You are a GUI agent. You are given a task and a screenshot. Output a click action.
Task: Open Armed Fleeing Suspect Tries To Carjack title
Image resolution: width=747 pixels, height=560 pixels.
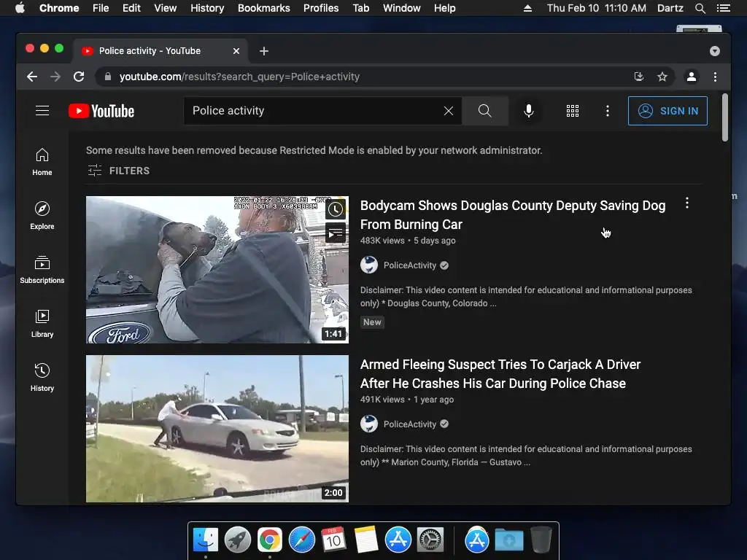tap(500, 374)
